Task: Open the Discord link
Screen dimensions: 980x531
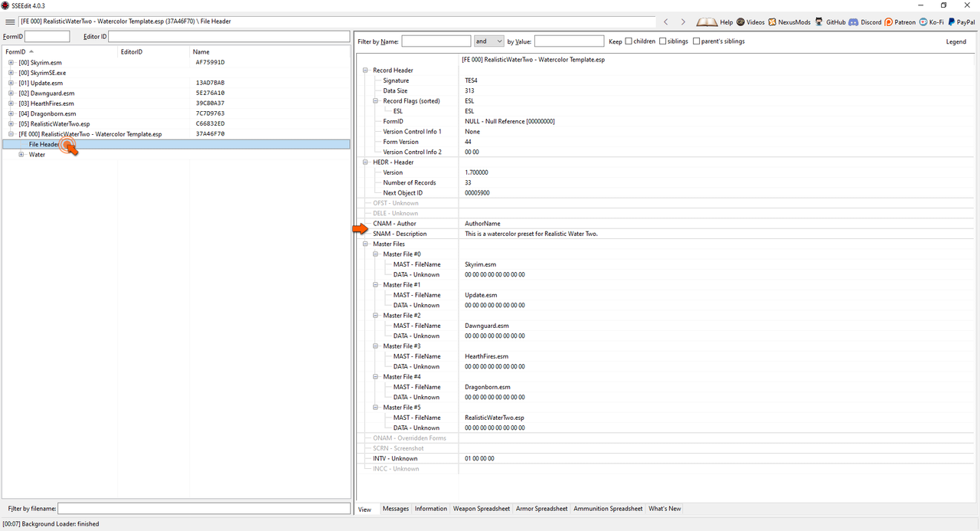Action: 864,22
